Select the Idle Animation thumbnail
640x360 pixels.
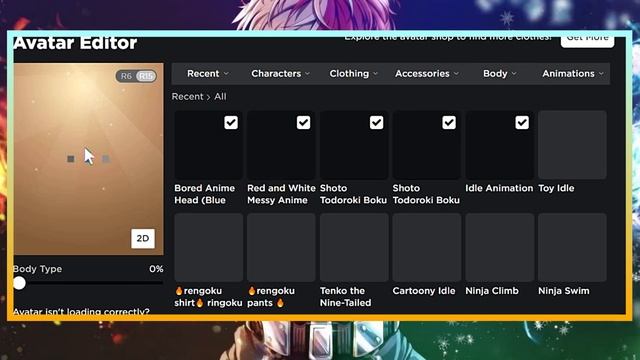pos(500,145)
